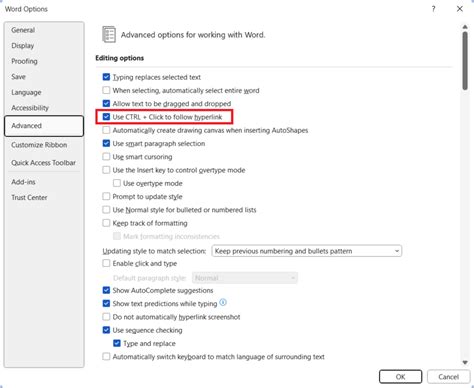Click the Cancel button
Image resolution: width=474 pixels, height=388 pixels.
tap(448, 377)
